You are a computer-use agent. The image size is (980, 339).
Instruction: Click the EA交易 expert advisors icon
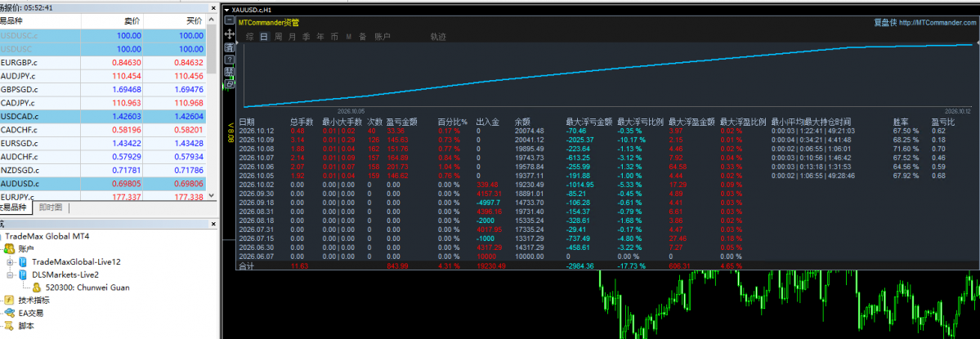pyautogui.click(x=9, y=313)
